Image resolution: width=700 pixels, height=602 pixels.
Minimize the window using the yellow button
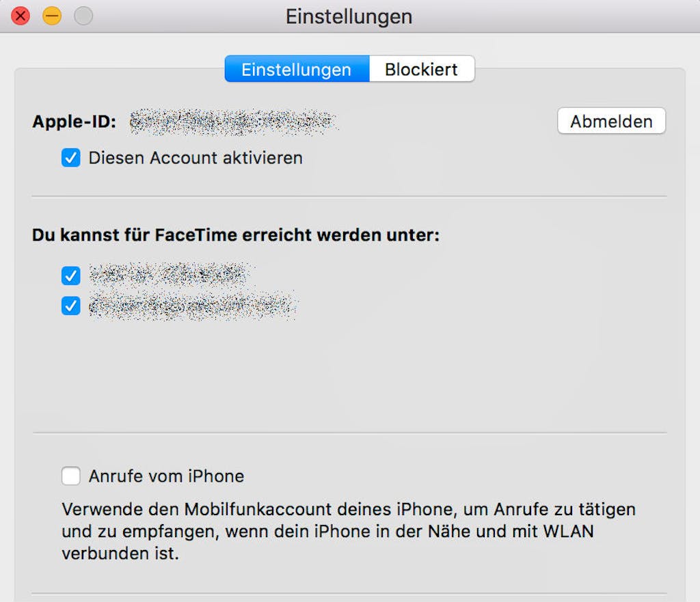click(x=52, y=16)
